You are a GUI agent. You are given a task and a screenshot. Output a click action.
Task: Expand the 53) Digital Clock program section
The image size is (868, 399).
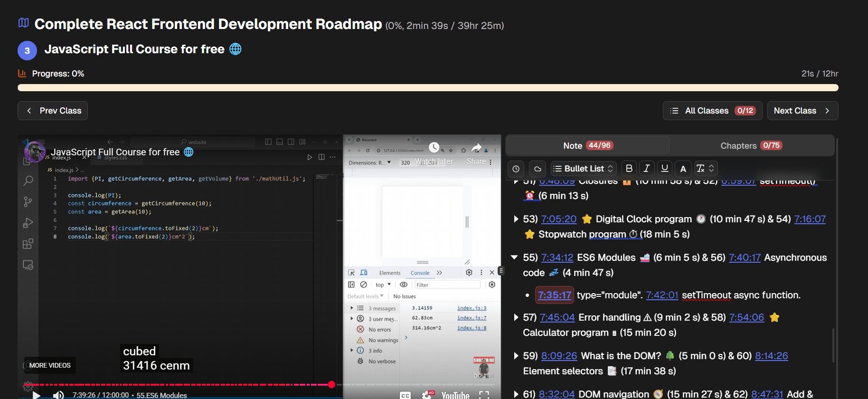point(516,219)
